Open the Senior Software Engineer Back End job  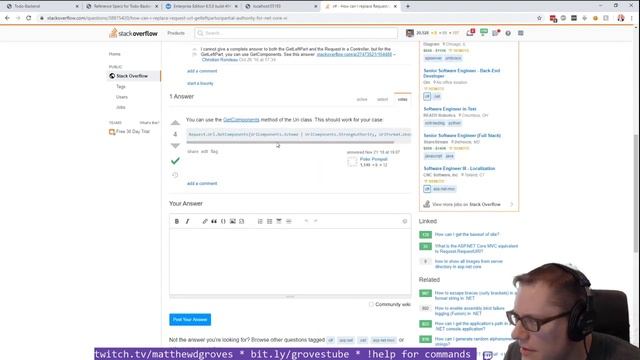point(461,73)
